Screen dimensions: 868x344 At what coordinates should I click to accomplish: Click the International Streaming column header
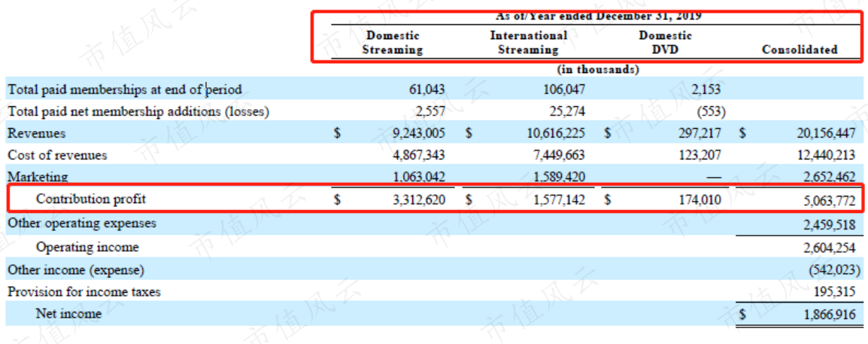[528, 43]
